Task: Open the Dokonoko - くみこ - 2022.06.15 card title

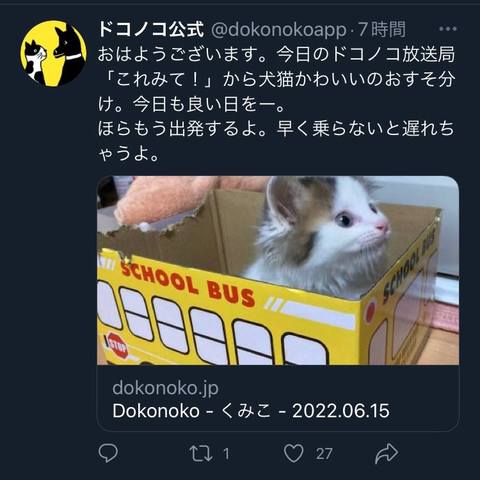Action: pos(251,411)
